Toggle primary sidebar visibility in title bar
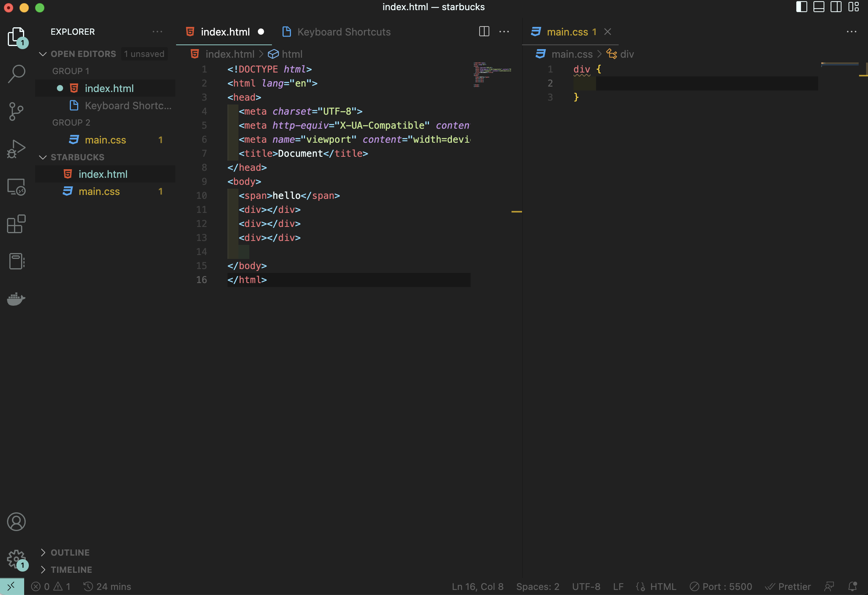This screenshot has width=868, height=595. point(801,7)
